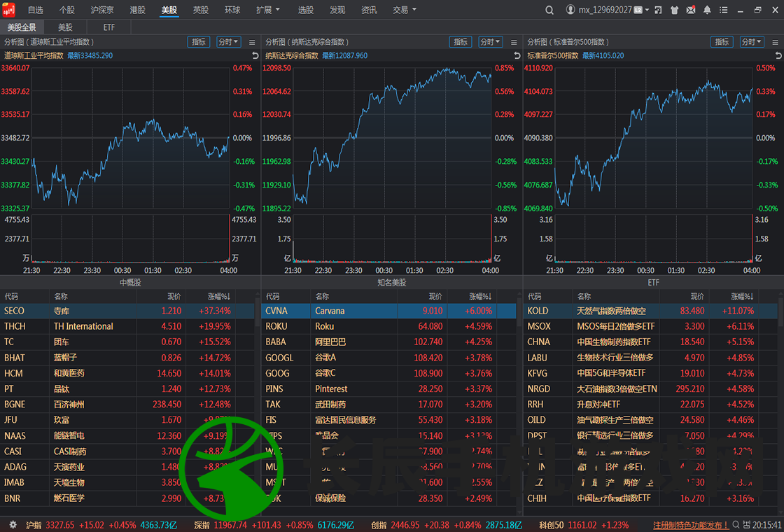Viewport: 784px width, 532px height.
Task: Select 英股 in the top navigation
Action: pos(201,10)
